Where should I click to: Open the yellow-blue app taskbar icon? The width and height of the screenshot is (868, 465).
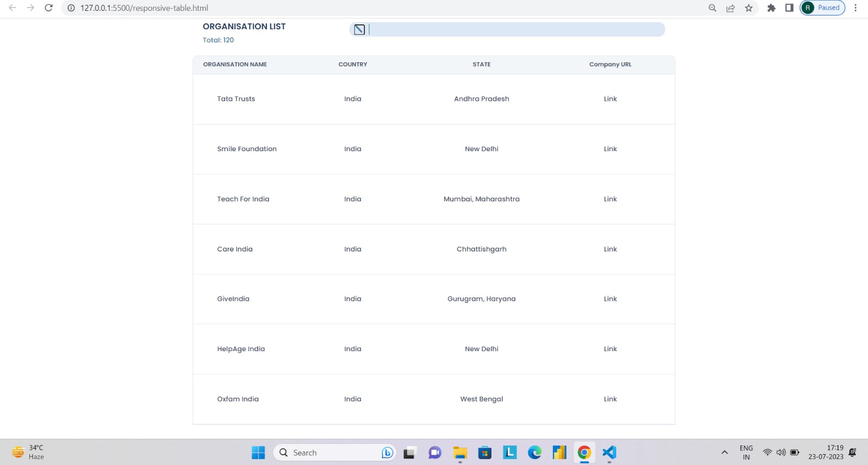coord(559,453)
